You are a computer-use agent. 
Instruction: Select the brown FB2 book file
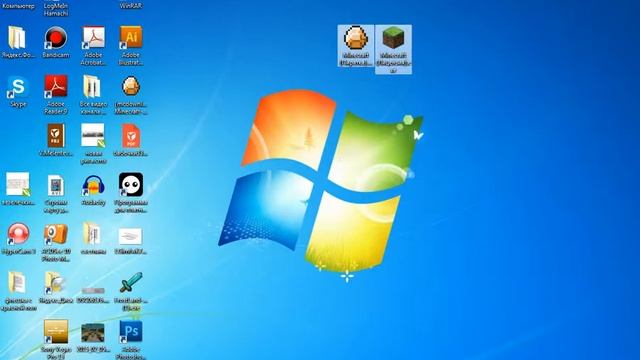pyautogui.click(x=56, y=136)
